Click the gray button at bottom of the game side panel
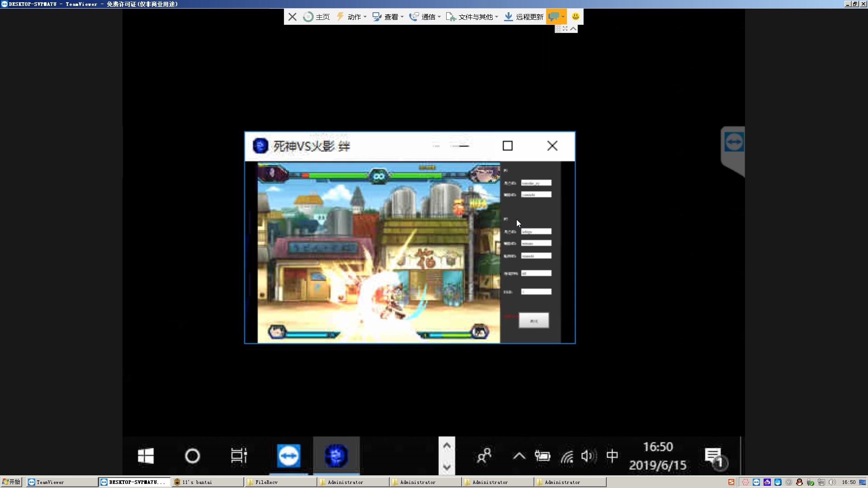This screenshot has height=488, width=868. (x=534, y=321)
